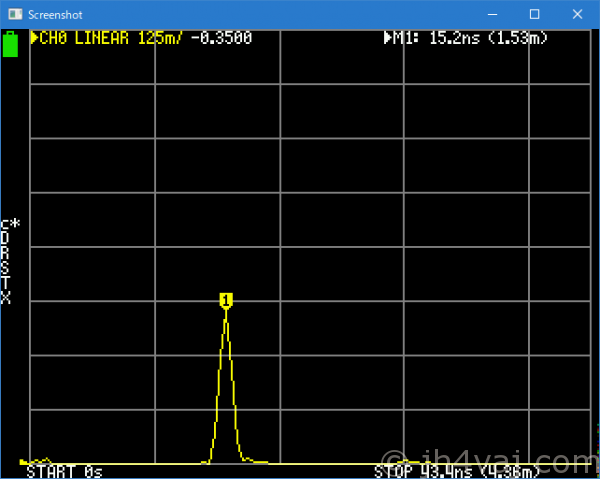The height and width of the screenshot is (479, 600).
Task: Click the yellow marker 1 flag on trace
Action: pos(226,300)
